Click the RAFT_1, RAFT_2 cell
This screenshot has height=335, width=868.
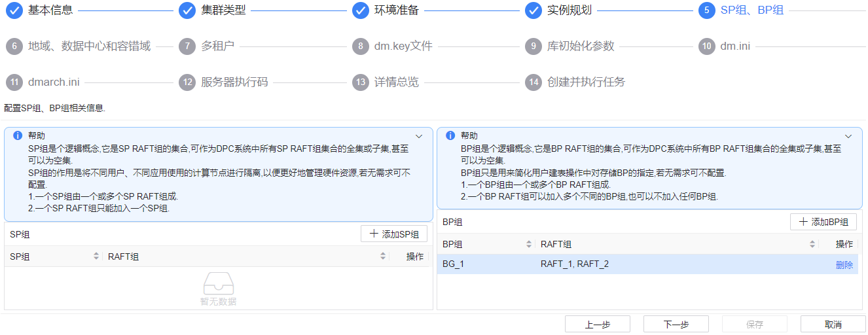tap(575, 264)
